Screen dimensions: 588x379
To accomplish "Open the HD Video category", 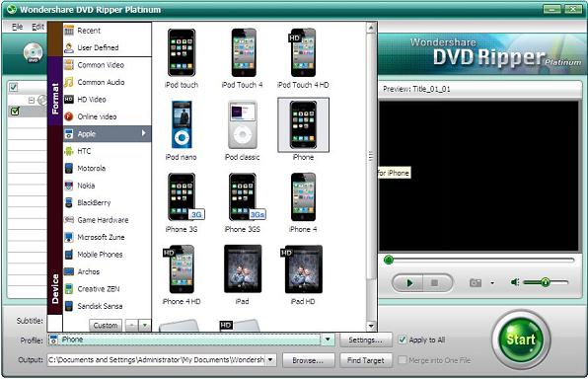I will click(107, 100).
